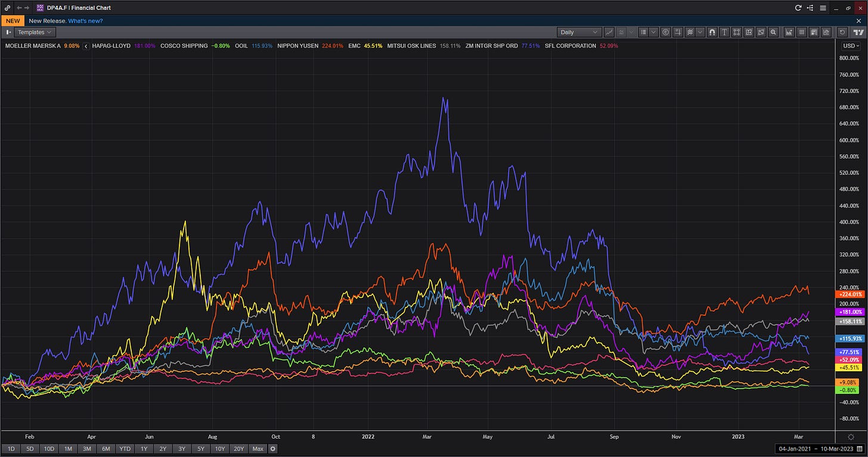Select the 2Y time range

163,449
